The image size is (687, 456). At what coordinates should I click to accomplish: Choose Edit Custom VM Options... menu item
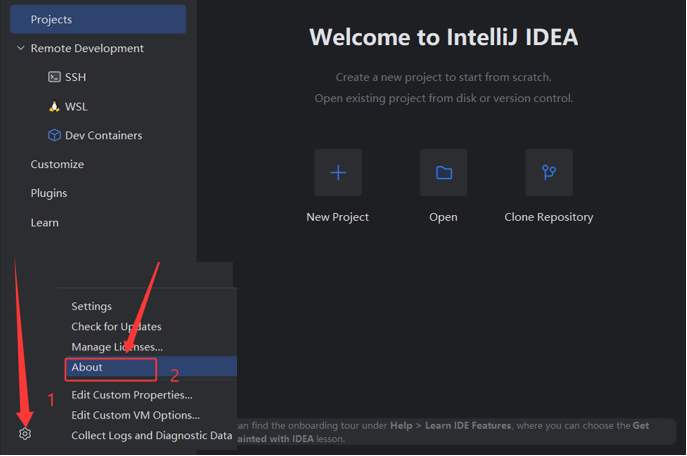135,415
